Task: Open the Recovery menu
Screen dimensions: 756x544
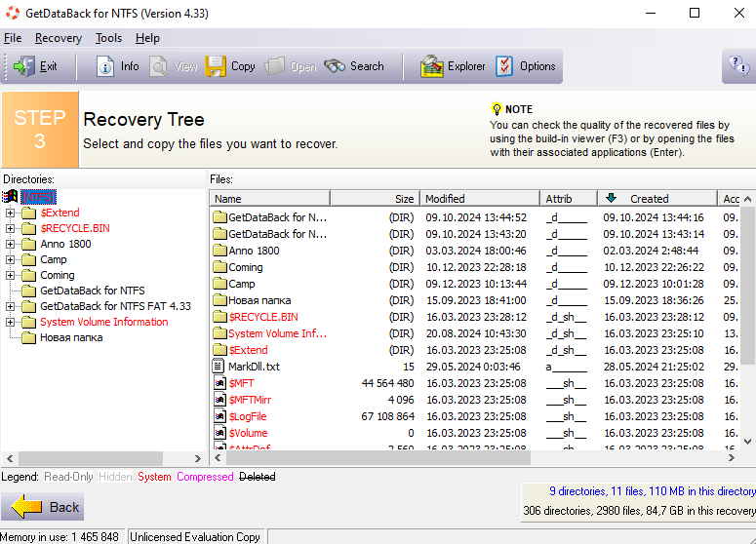Action: pos(59,38)
